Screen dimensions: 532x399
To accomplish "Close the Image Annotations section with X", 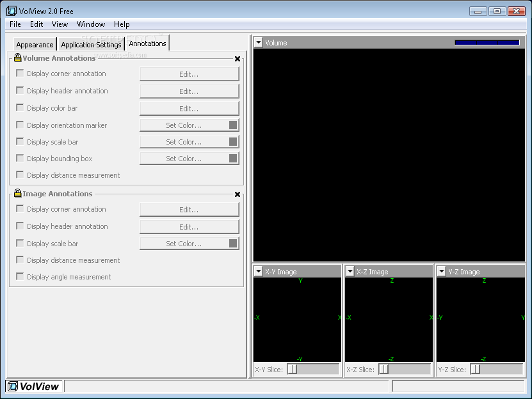I will coord(238,194).
